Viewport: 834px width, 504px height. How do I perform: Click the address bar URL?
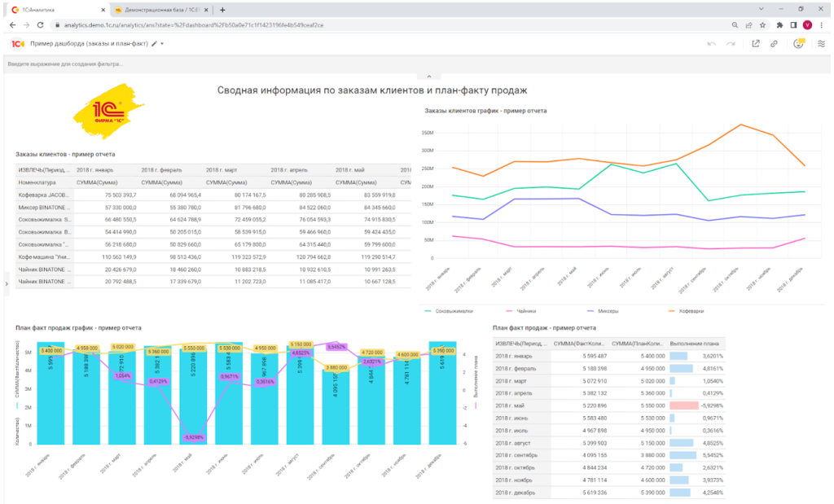point(194,25)
